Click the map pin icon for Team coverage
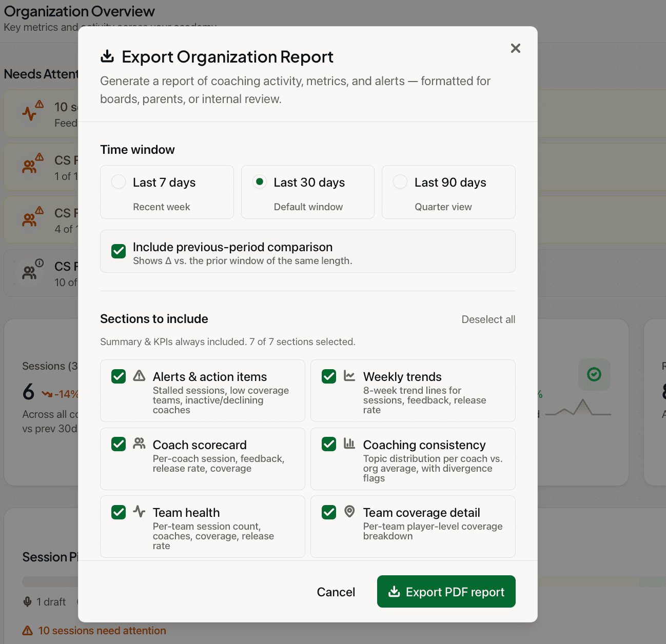Image resolution: width=666 pixels, height=644 pixels. coord(349,511)
